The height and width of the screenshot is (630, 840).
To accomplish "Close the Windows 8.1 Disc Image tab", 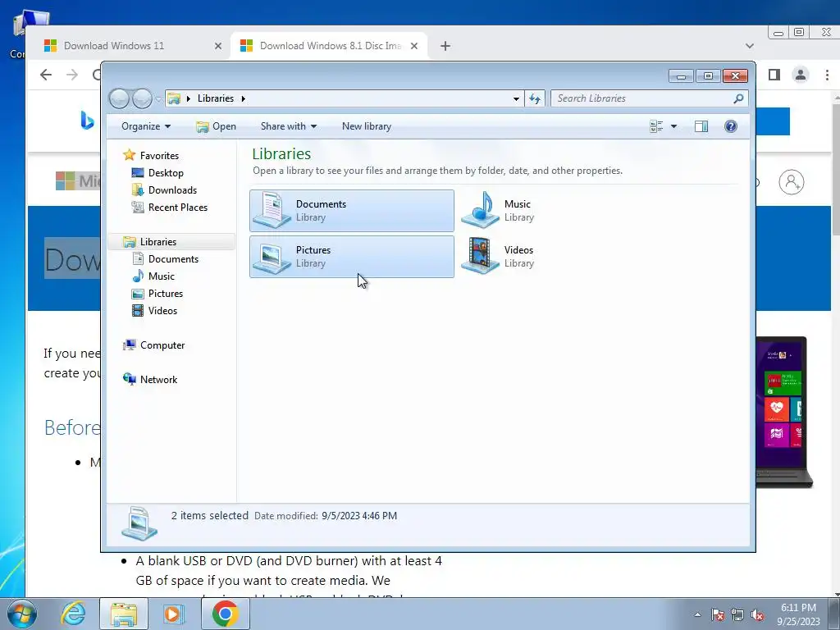I will tap(414, 46).
